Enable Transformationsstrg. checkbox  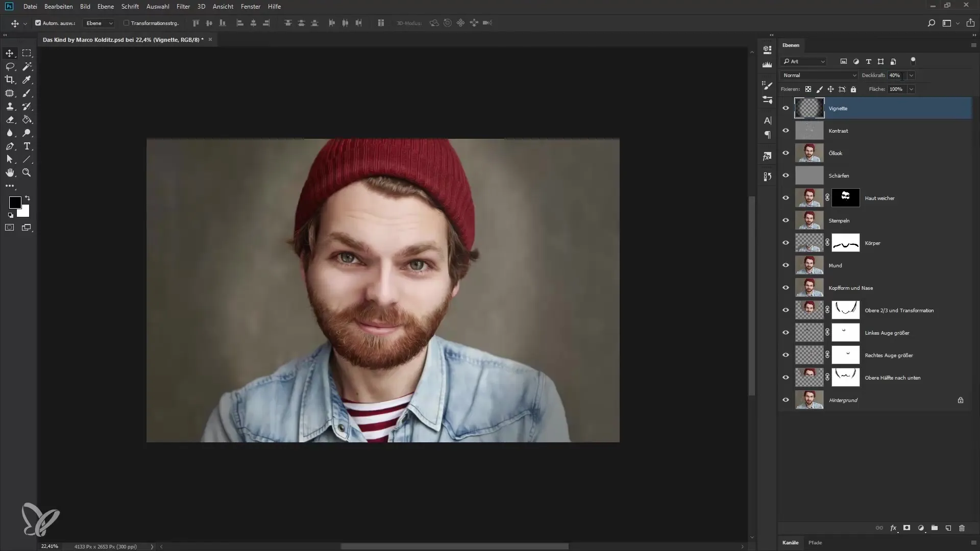[x=126, y=23]
